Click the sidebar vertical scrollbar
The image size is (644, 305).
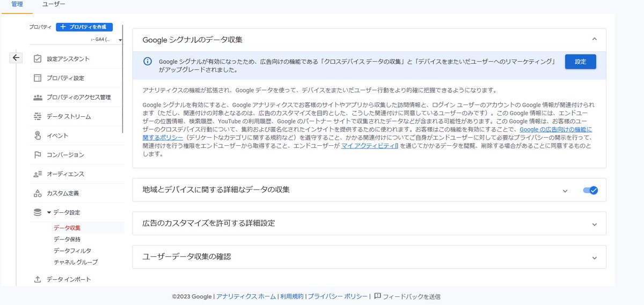(x=123, y=78)
